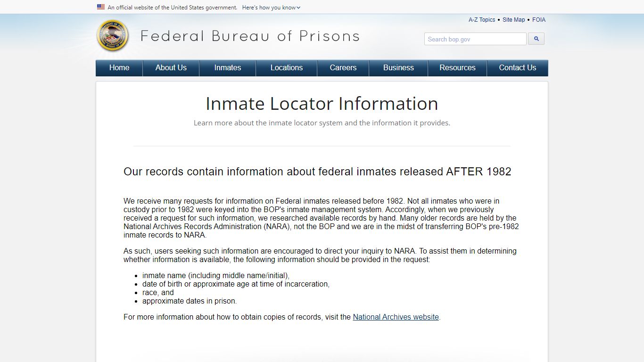Image resolution: width=644 pixels, height=362 pixels.
Task: Click the US flag icon
Action: 101,7
